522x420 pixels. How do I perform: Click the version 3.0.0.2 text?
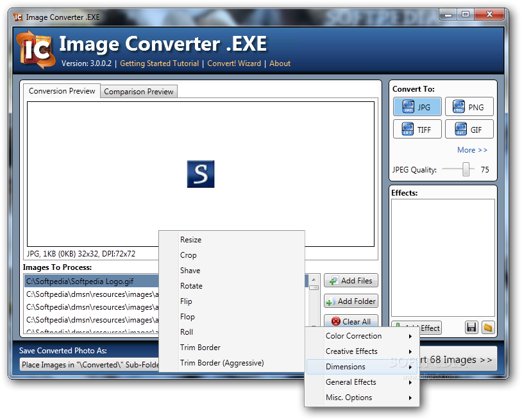click(87, 63)
